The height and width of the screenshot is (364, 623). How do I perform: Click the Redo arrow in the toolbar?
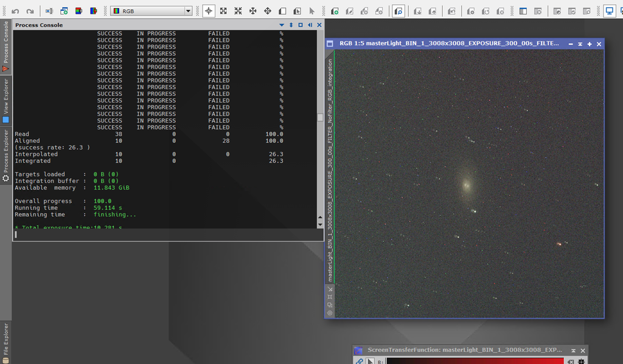point(30,11)
